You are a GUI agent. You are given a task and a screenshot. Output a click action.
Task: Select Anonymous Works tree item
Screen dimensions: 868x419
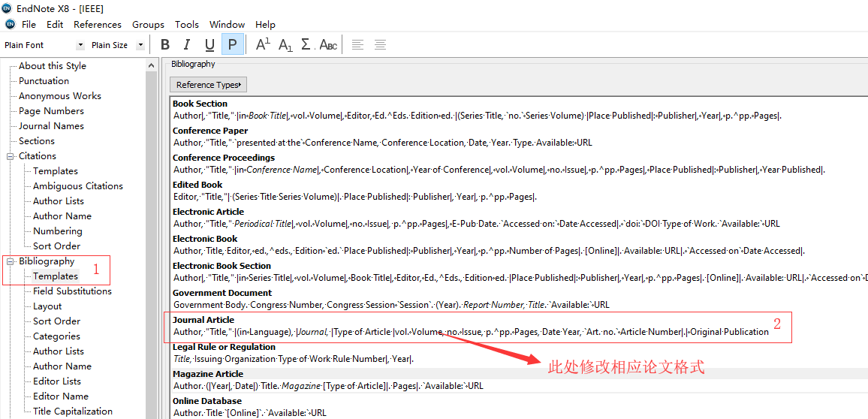coord(60,96)
